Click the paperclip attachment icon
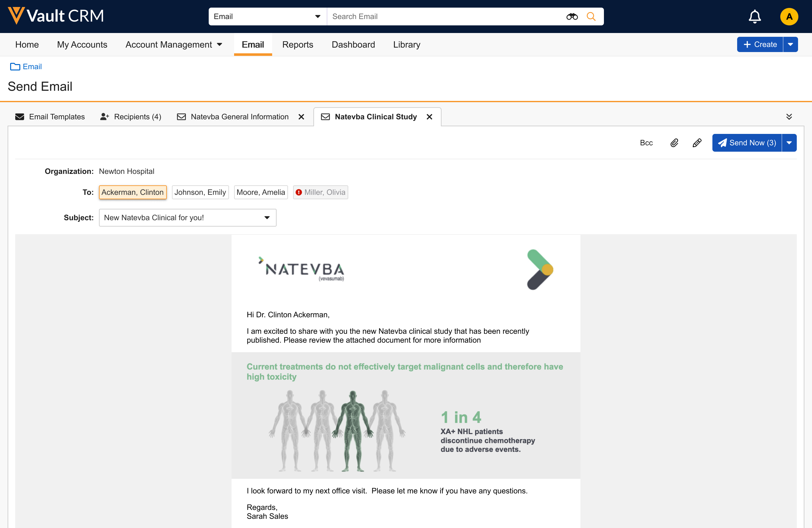 [x=674, y=143]
